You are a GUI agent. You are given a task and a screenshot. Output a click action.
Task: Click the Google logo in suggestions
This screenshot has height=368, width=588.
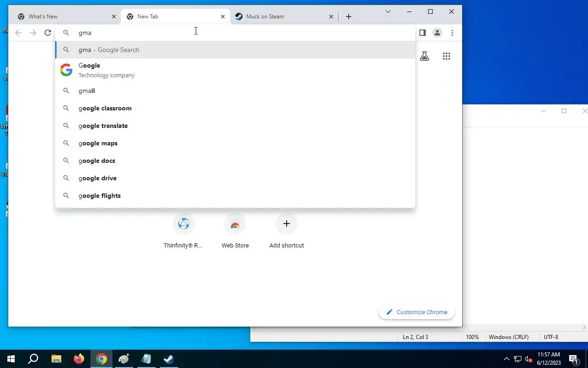coord(66,70)
